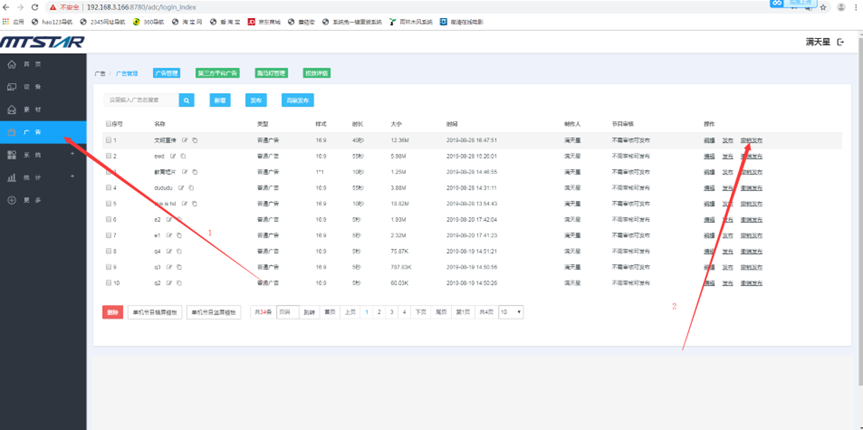Click the rename pencil icon for 文明宣传

tap(185, 140)
